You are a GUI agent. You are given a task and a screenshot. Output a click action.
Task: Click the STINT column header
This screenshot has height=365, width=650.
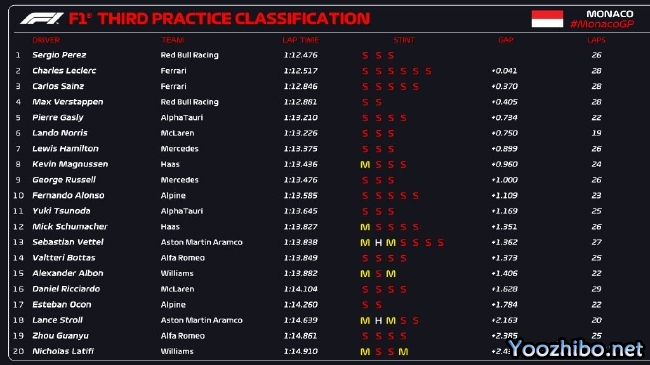pyautogui.click(x=404, y=40)
